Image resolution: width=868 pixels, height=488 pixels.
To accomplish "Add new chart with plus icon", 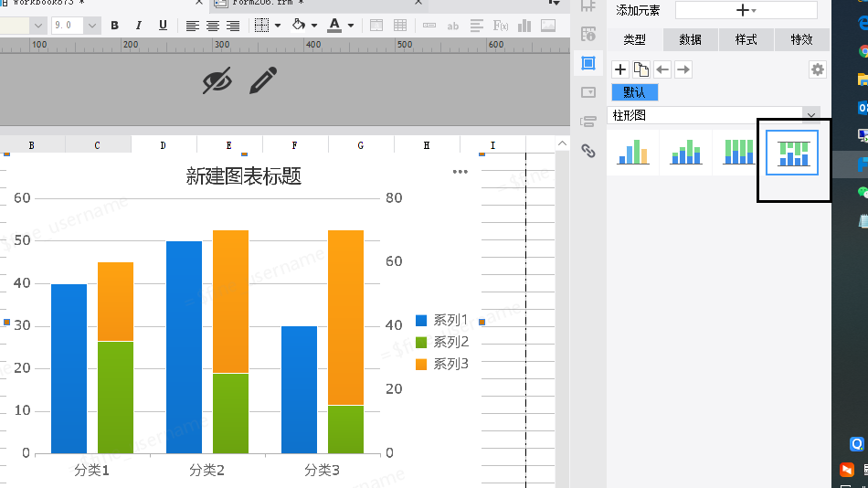I will (620, 69).
